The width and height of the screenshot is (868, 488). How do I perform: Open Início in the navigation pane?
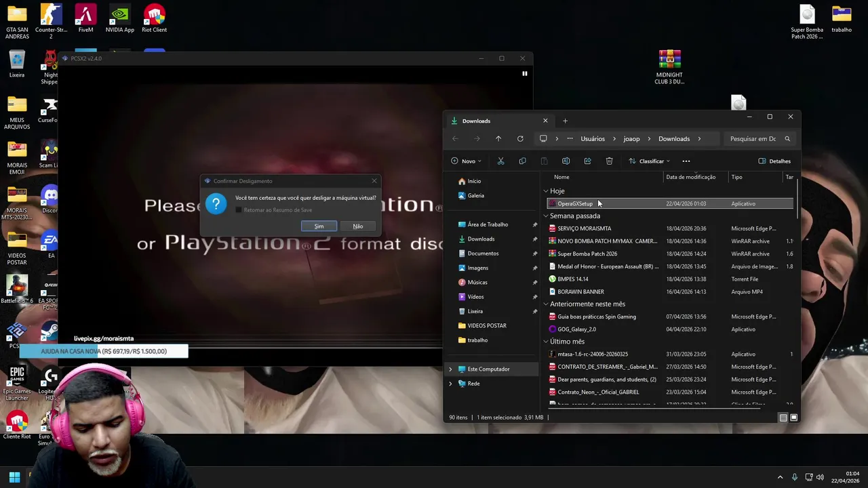click(x=474, y=181)
